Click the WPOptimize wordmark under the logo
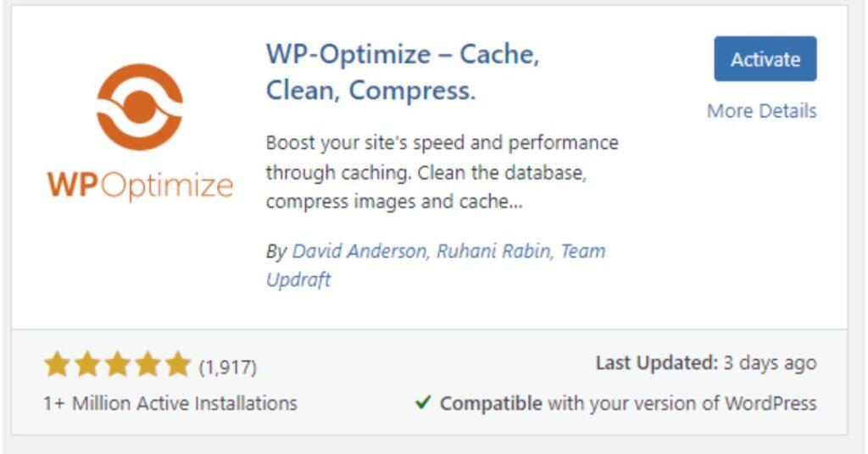 pos(140,185)
